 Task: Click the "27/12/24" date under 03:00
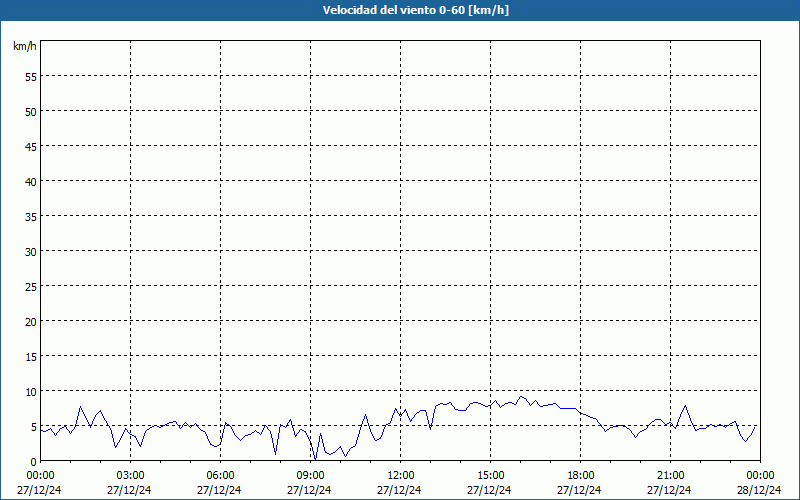pos(129,490)
